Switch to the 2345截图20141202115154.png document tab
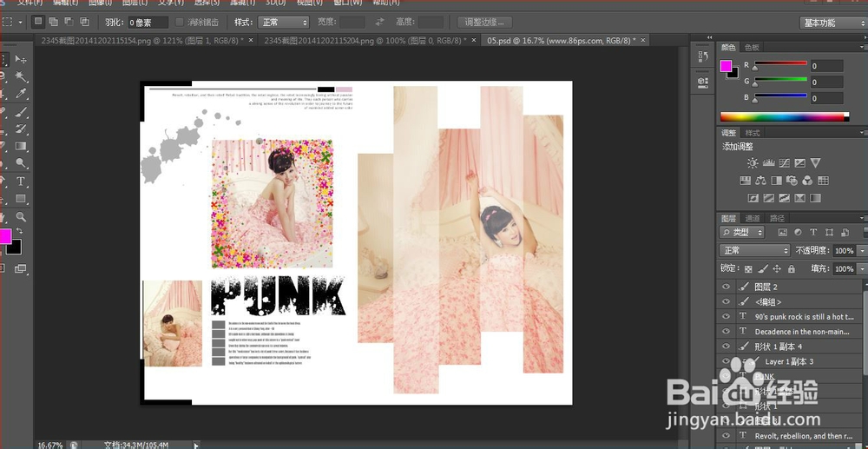Screen dimensions: 868x449 142,41
